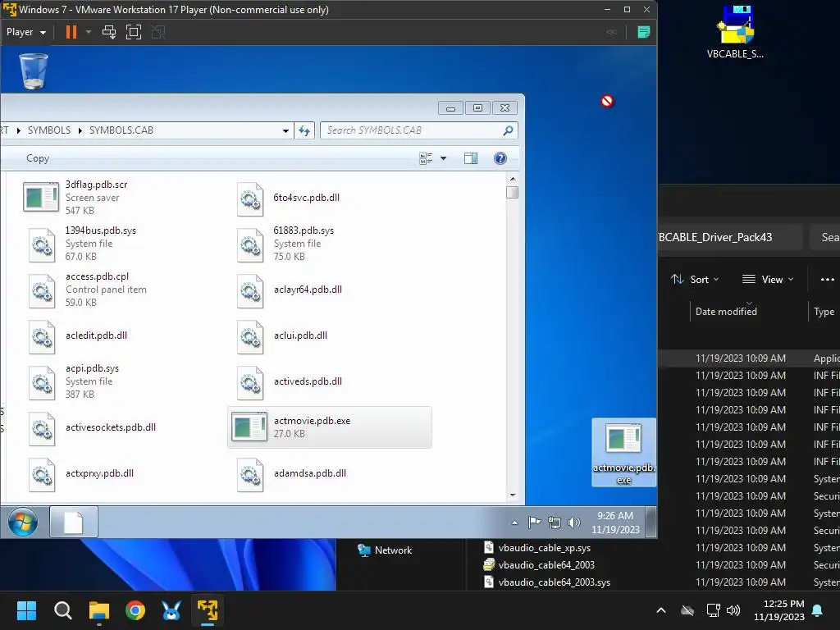This screenshot has height=630, width=840.
Task: Select 6to4svc.pdb.dll file
Action: pos(330,197)
